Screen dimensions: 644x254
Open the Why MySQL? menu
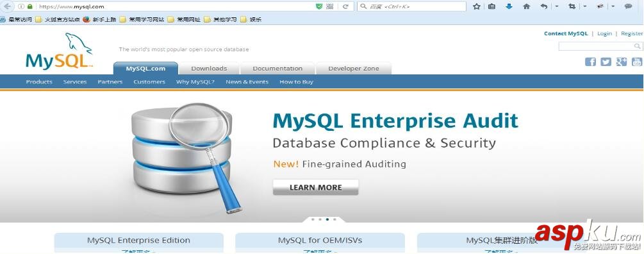click(195, 82)
